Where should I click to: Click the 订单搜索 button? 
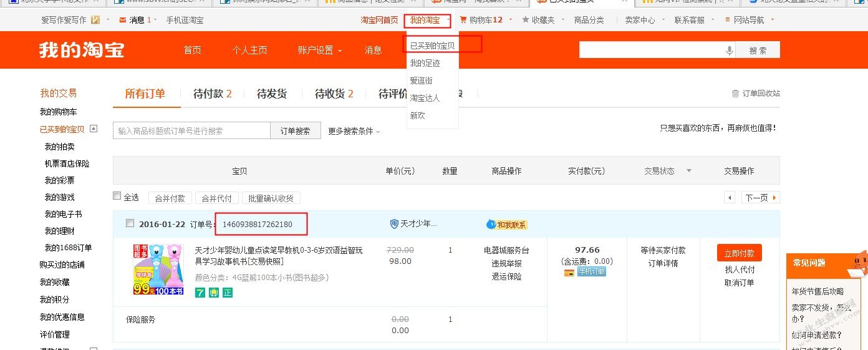295,130
